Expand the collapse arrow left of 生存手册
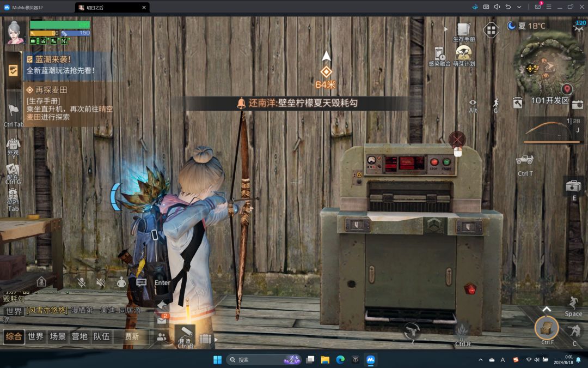 pyautogui.click(x=446, y=29)
